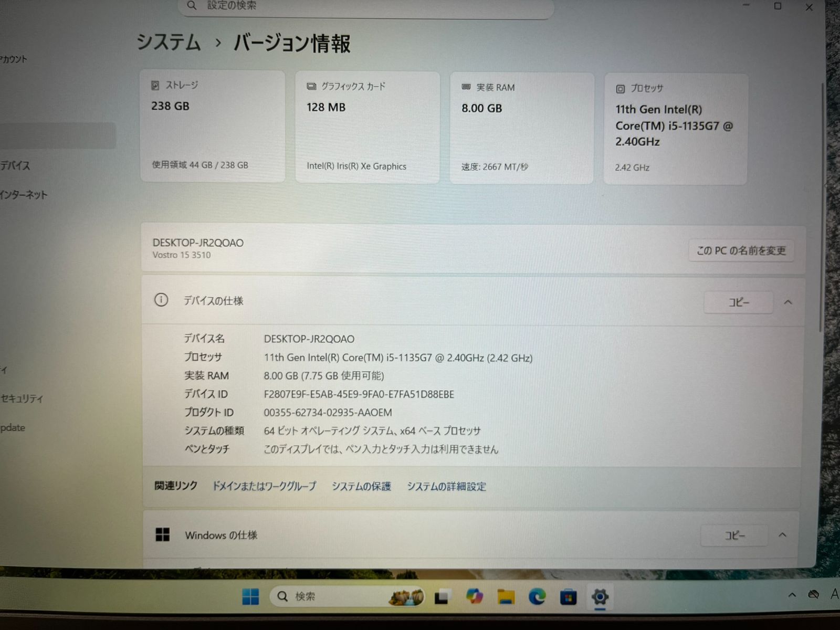The width and height of the screenshot is (840, 630).
Task: Click the デバイス ID value F2807E9F-E5AB...
Action: click(x=359, y=394)
